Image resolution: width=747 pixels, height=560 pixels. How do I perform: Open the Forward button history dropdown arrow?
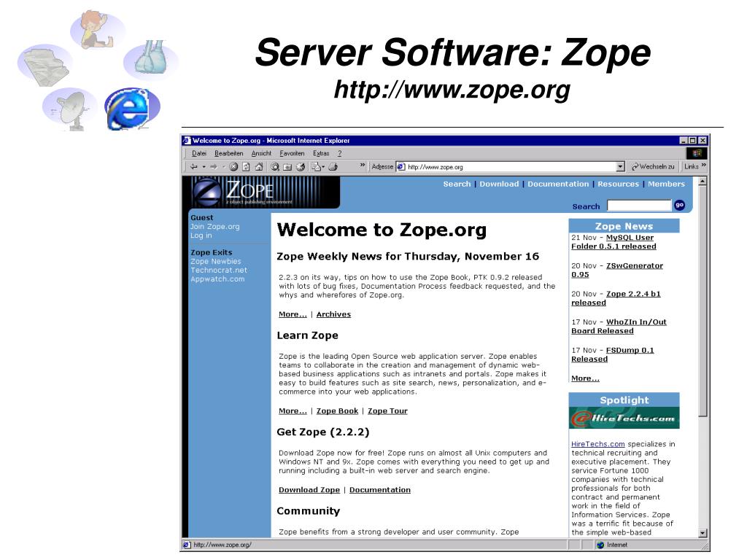[x=223, y=167]
